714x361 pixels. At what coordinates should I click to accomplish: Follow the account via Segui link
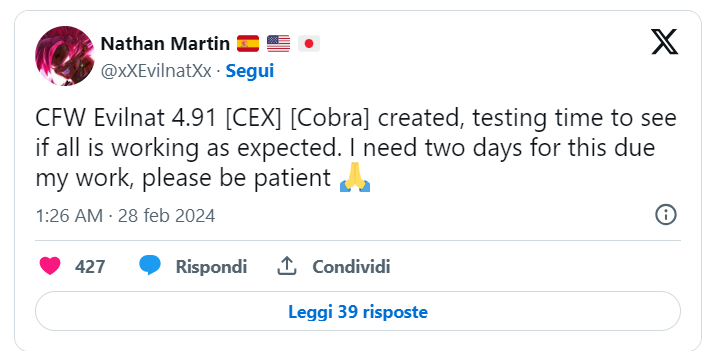tap(250, 71)
